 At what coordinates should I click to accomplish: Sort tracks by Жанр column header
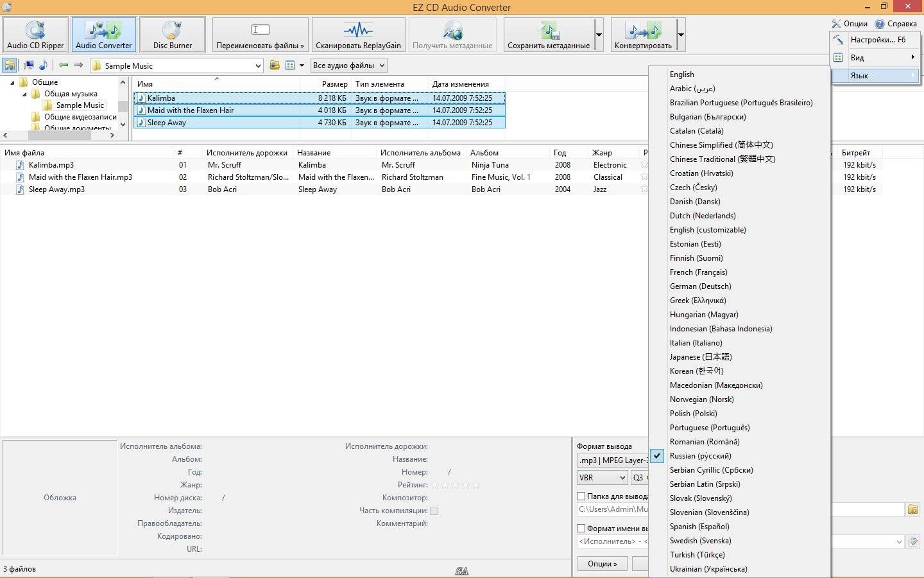click(x=613, y=153)
